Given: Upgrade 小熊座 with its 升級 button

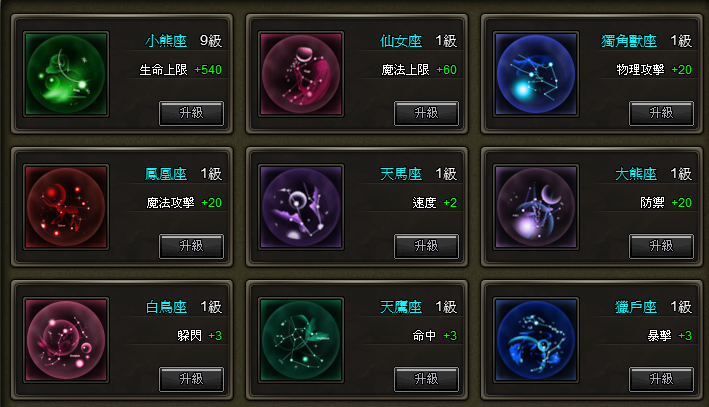Looking at the screenshot, I should click(x=191, y=113).
